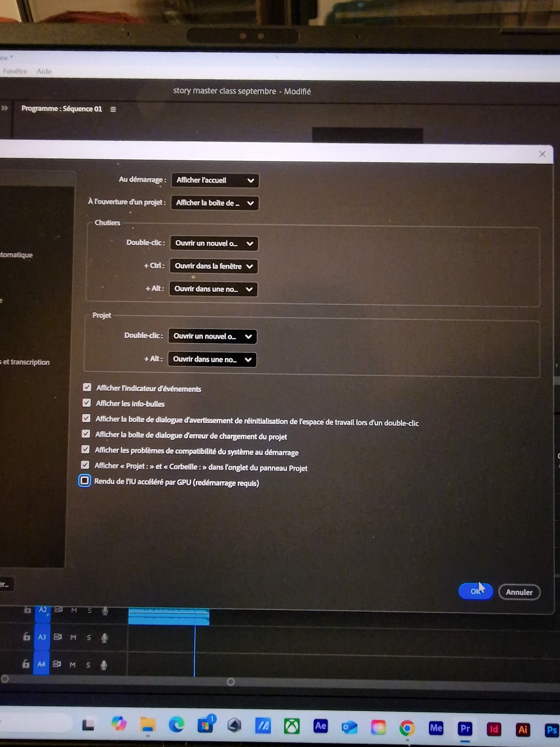Screen dimensions: 560x747
Task: Toggle the lock on audio track A3
Action: tap(27, 637)
